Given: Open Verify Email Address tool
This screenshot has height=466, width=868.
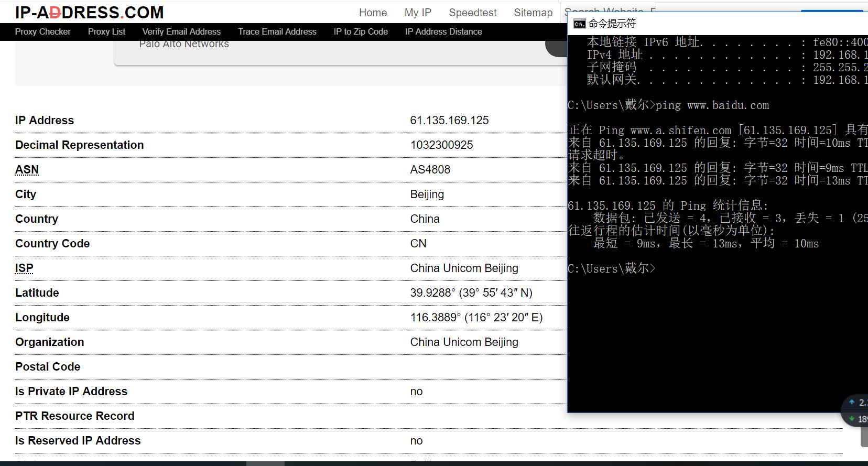Looking at the screenshot, I should (181, 31).
